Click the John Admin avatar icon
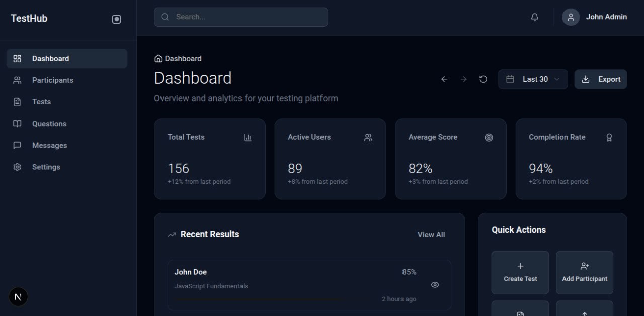 point(571,17)
